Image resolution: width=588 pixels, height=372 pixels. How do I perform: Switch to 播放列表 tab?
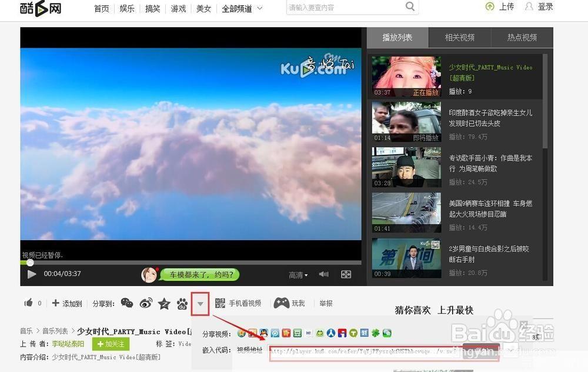click(397, 38)
